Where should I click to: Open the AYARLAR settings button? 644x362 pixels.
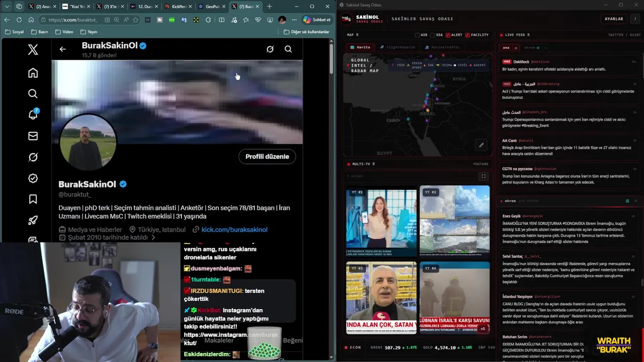click(614, 19)
